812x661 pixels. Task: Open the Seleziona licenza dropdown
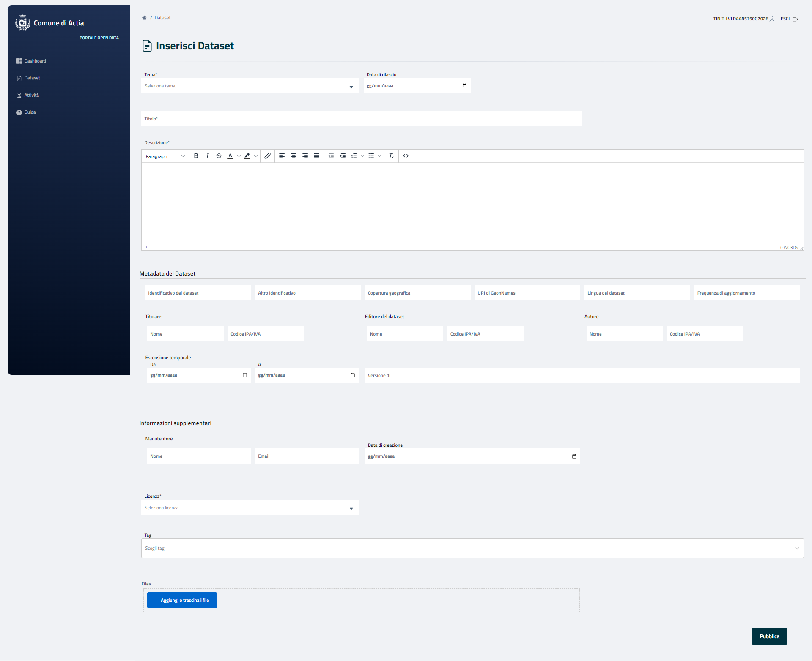(250, 508)
